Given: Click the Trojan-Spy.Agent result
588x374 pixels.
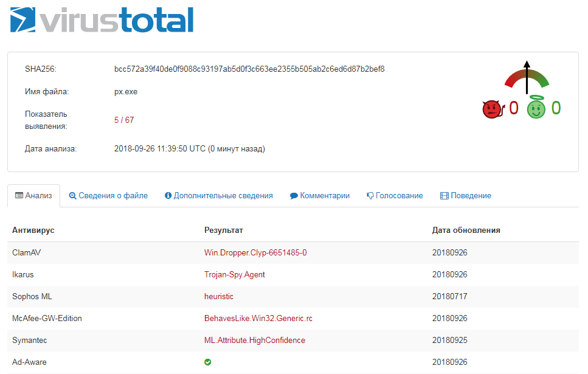Looking at the screenshot, I should [234, 275].
